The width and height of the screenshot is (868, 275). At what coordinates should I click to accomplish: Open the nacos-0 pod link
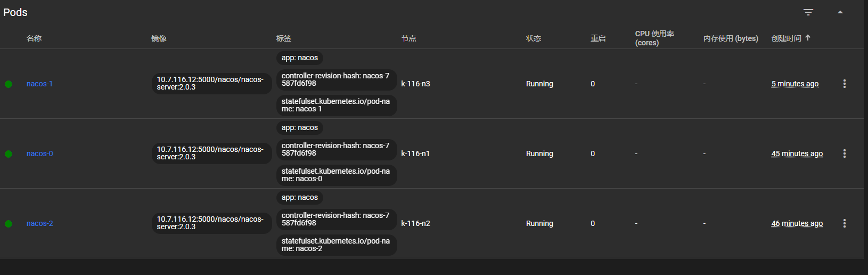tap(40, 153)
